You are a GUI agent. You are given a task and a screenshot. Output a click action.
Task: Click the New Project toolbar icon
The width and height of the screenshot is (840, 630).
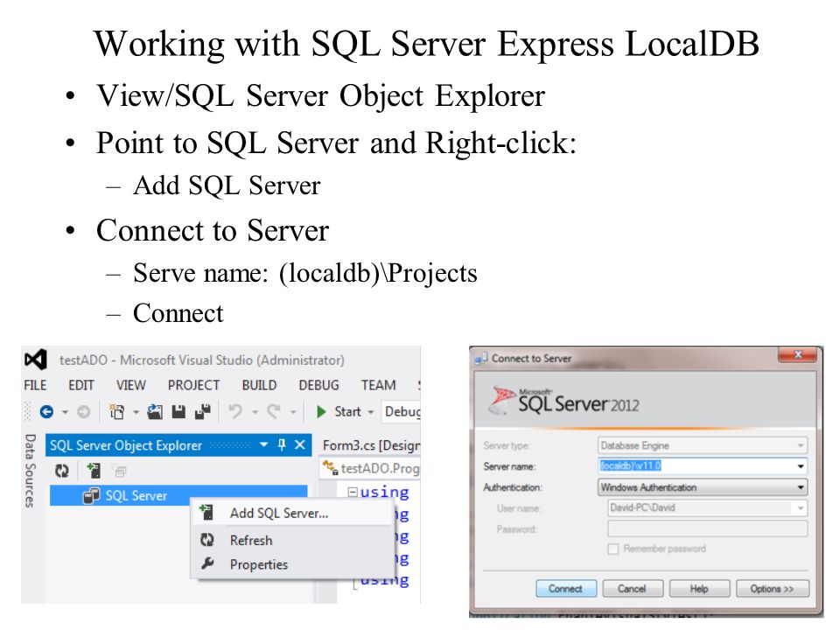point(116,411)
